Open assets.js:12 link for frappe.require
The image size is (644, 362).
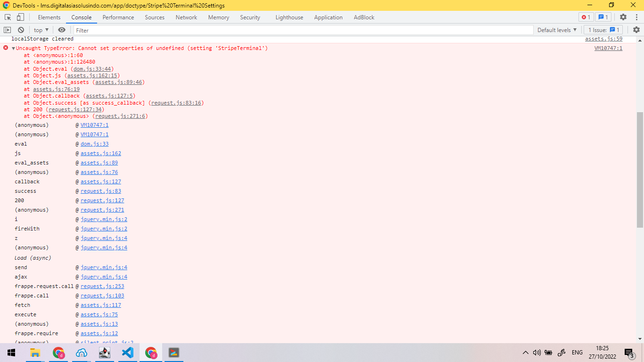coord(99,333)
